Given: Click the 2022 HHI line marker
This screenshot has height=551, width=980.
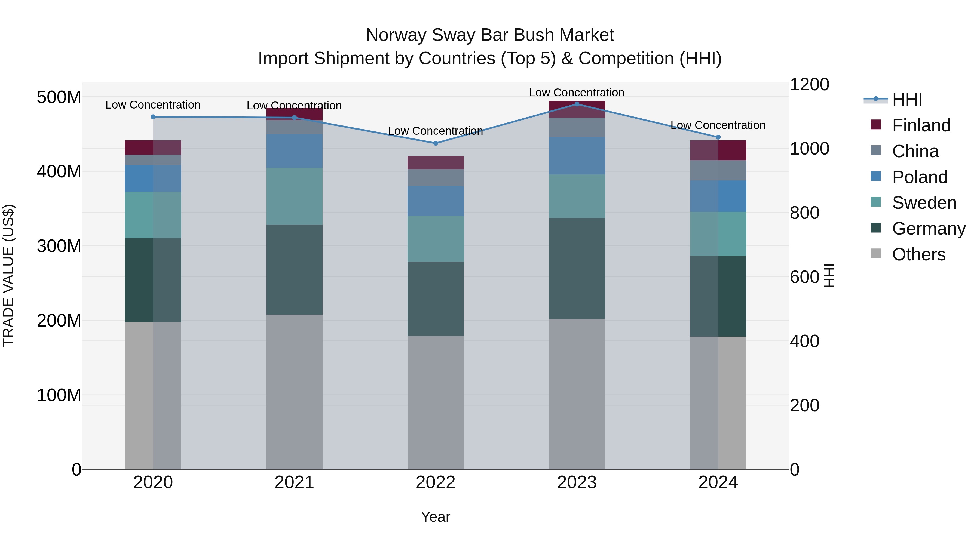Looking at the screenshot, I should (436, 143).
